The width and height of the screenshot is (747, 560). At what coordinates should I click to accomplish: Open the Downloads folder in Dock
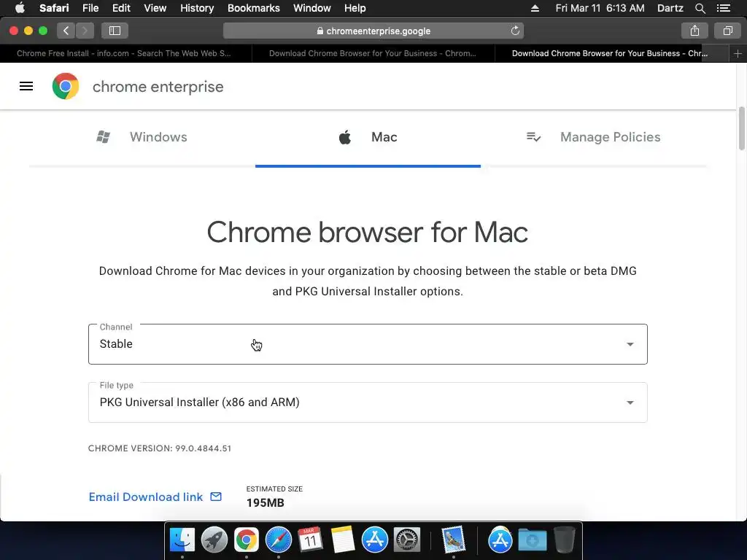click(x=532, y=540)
